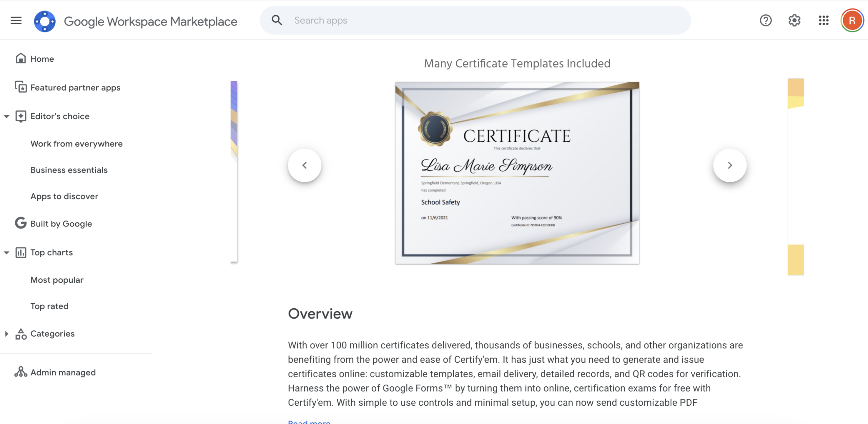Select the Featured partner apps icon
Image resolution: width=868 pixels, height=424 pixels.
click(20, 87)
